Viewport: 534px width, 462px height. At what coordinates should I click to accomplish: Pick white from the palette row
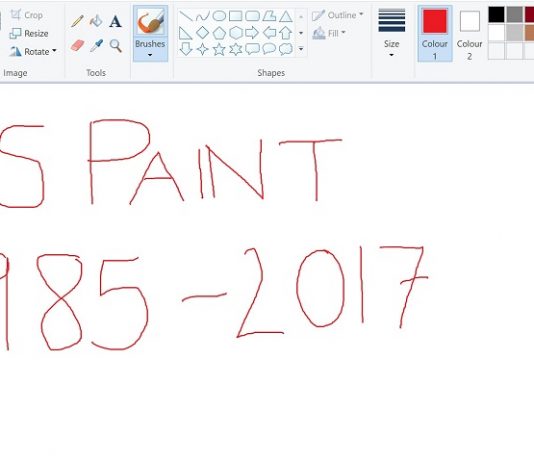(x=497, y=32)
